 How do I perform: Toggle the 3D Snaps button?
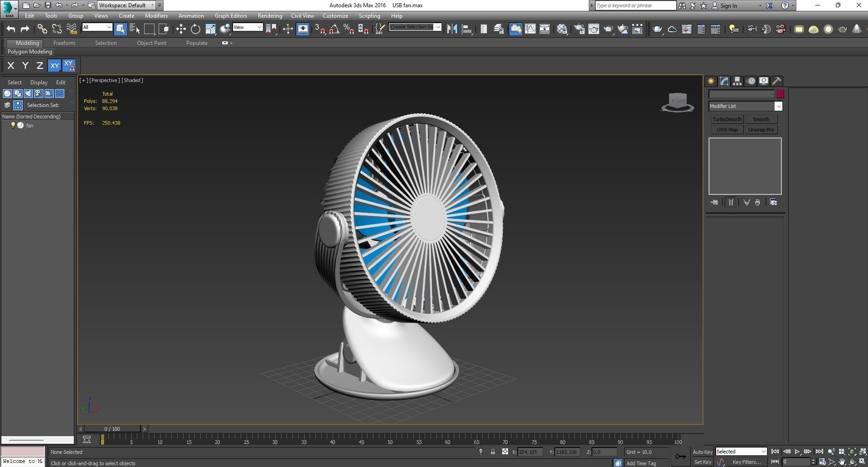[320, 29]
